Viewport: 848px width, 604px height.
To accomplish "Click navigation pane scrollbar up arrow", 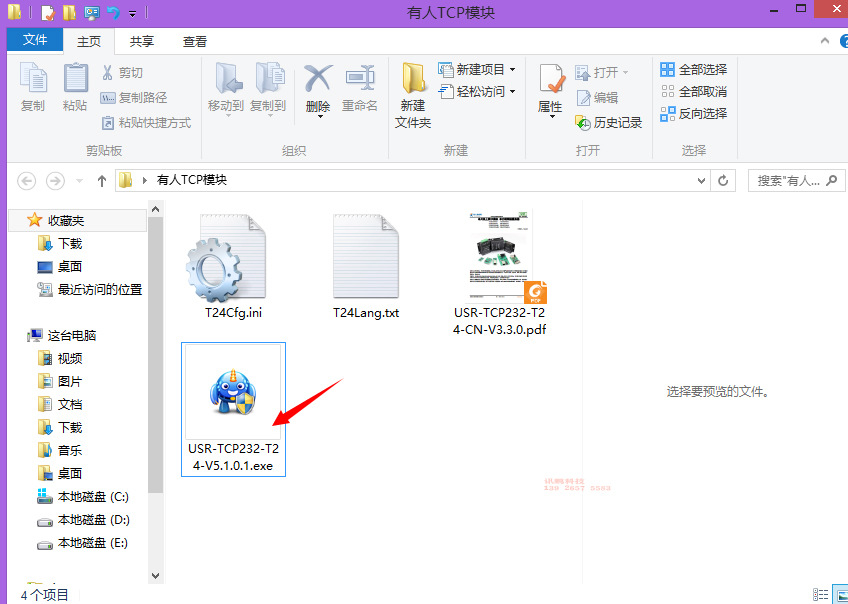I will (155, 209).
